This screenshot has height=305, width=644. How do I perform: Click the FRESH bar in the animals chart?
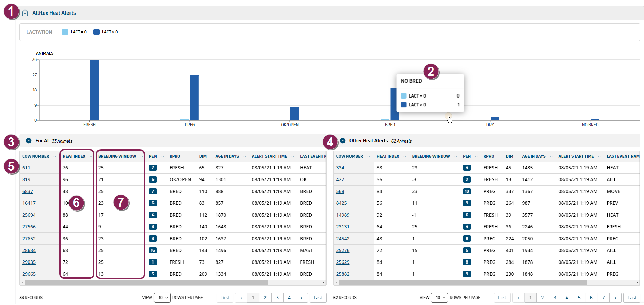click(94, 90)
